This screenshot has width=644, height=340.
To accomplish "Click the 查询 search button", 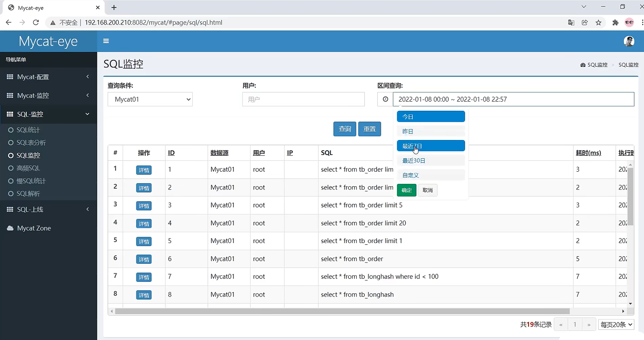I will (345, 129).
